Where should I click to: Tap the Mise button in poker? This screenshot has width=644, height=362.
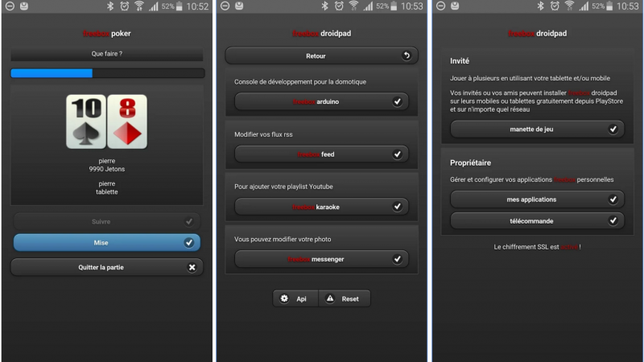coord(107,243)
